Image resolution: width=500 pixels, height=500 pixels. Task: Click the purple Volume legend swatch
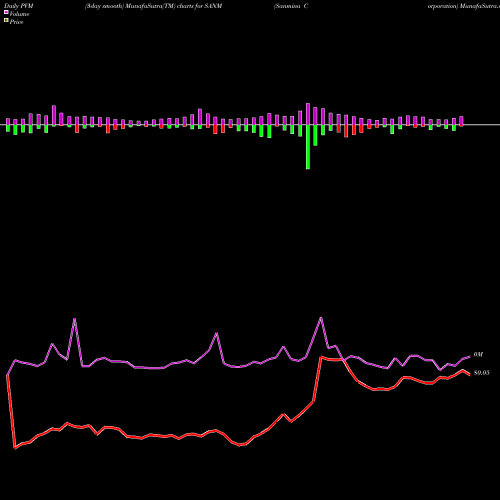point(6,12)
